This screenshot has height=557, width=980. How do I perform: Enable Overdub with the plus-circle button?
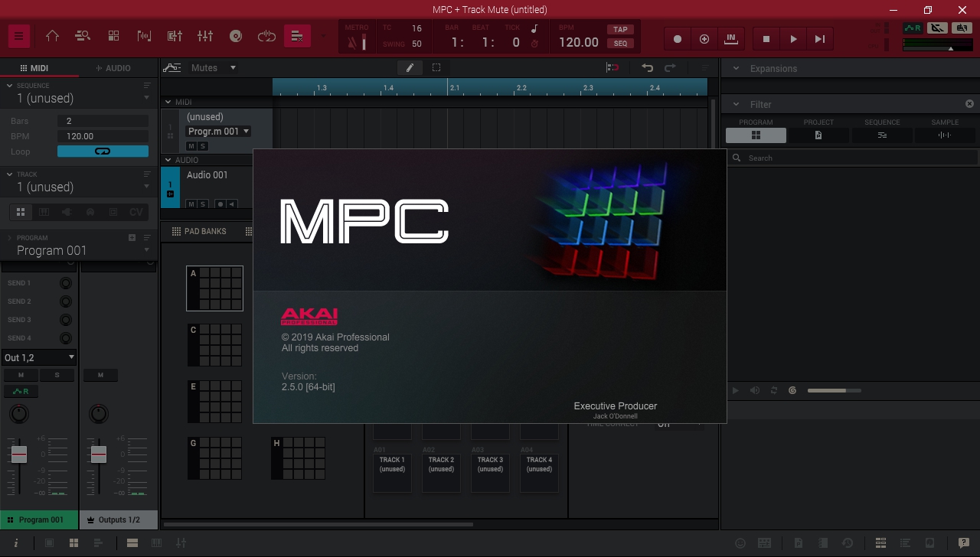pyautogui.click(x=704, y=39)
